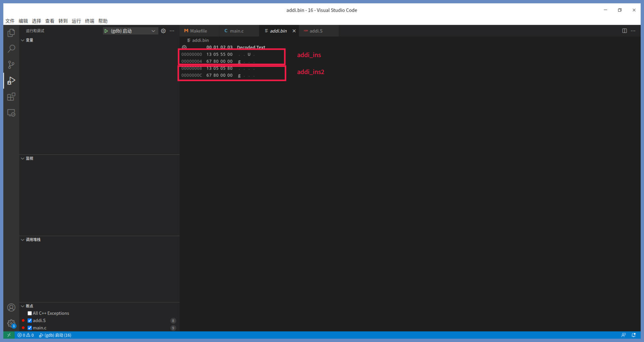Open the (gdb) launch configuration dropdown

pyautogui.click(x=153, y=31)
